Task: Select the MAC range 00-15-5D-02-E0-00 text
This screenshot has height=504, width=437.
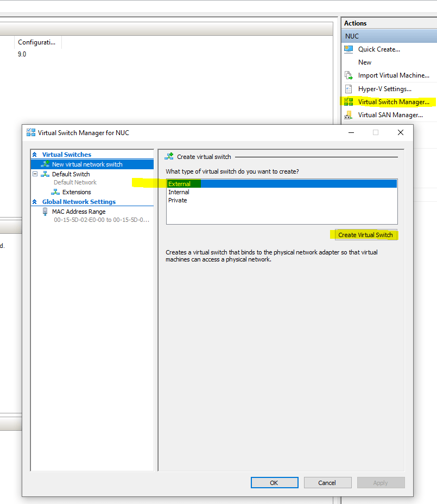Action: [x=102, y=220]
